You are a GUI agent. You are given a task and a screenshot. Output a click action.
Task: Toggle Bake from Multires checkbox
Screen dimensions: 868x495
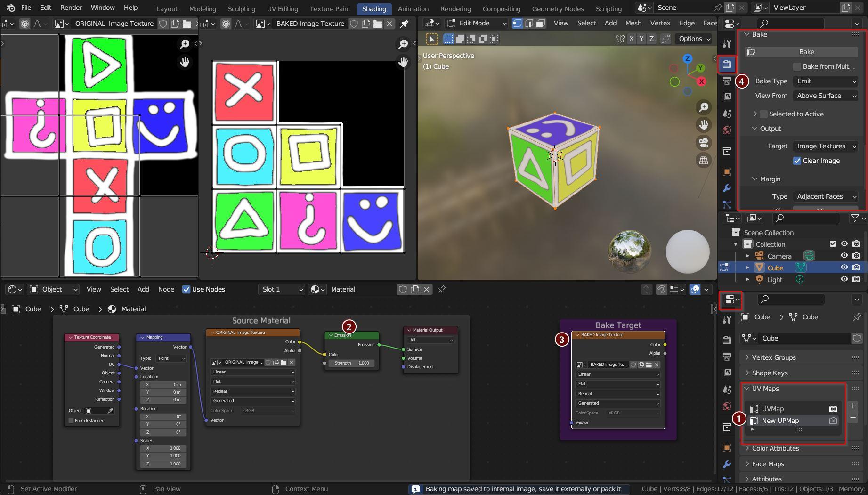[x=797, y=66]
